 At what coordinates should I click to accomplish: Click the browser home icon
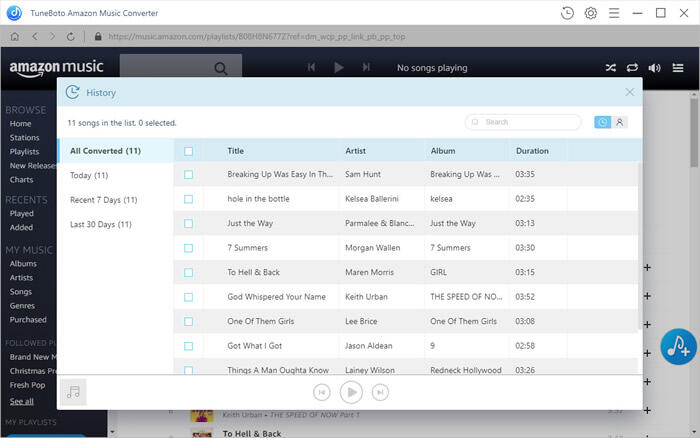(15, 37)
